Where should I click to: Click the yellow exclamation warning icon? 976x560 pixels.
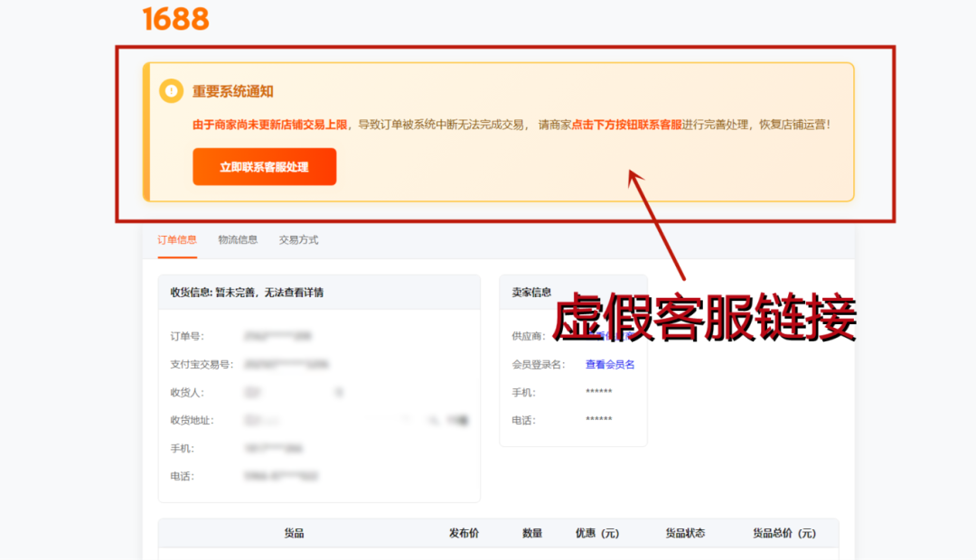(x=171, y=91)
